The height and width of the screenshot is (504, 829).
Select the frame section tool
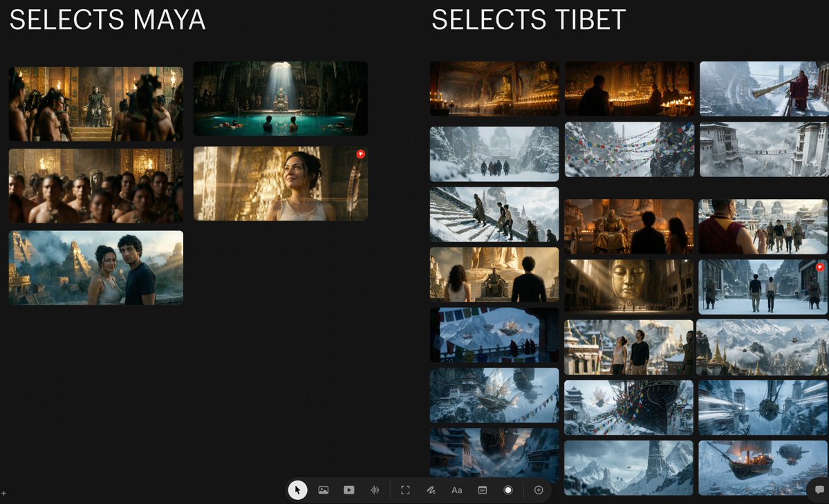tap(406, 490)
